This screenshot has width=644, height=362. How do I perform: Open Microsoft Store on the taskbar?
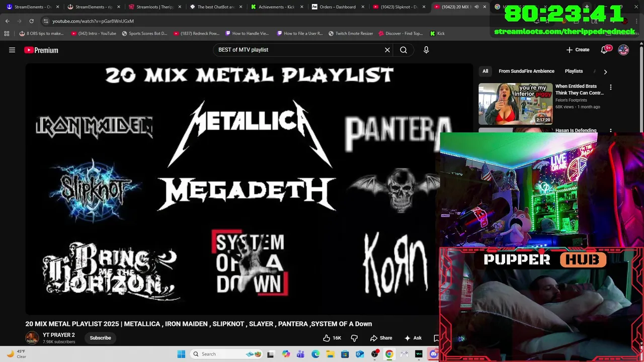345,354
